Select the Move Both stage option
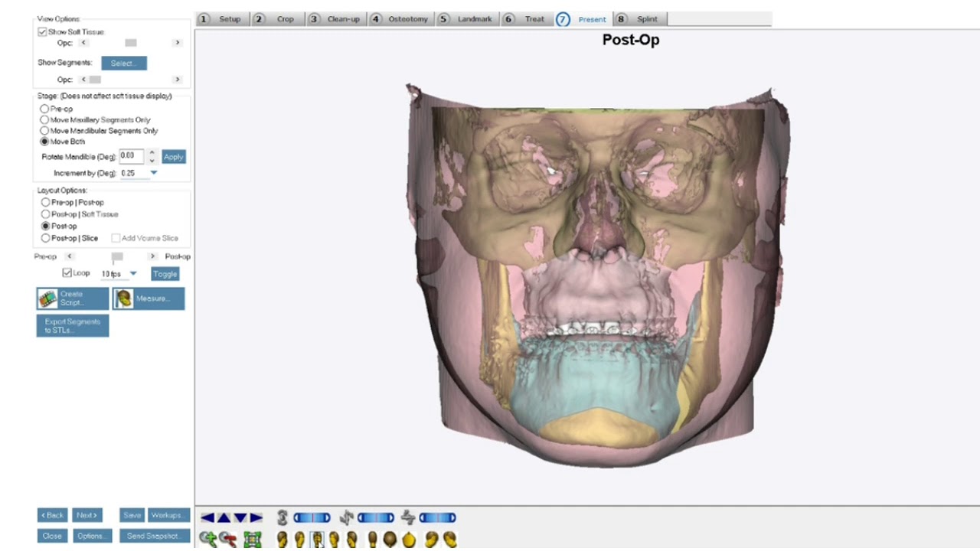This screenshot has height=551, width=980. click(x=44, y=142)
